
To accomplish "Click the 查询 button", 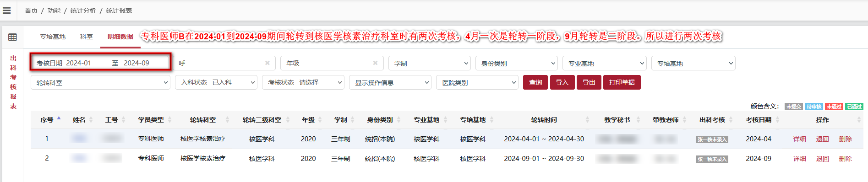I will point(535,82).
